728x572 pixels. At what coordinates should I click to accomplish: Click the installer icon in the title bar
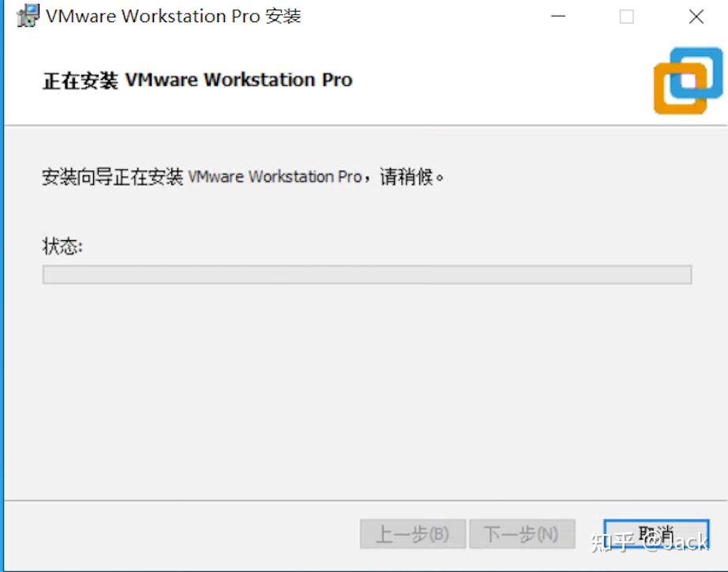point(28,16)
